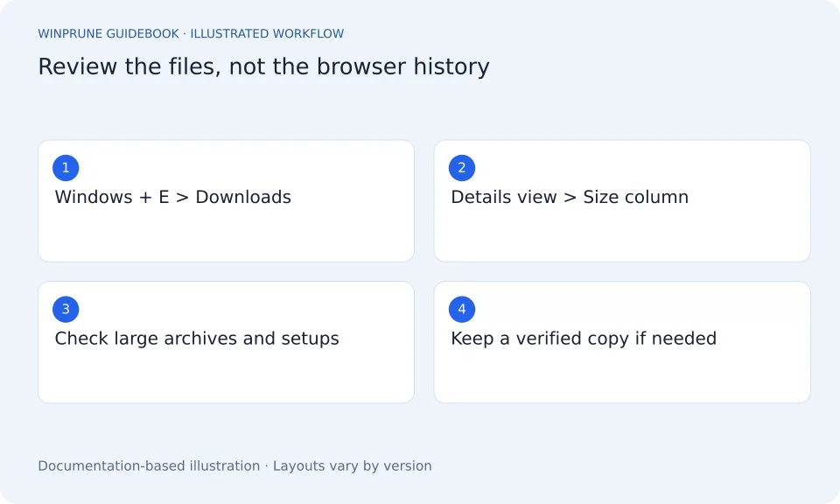The height and width of the screenshot is (504, 840).
Task: Click the 'WINPRUNE GUIDEBOOK · ILLUSTRATED WORKFLOW' header text
Action: click(191, 34)
